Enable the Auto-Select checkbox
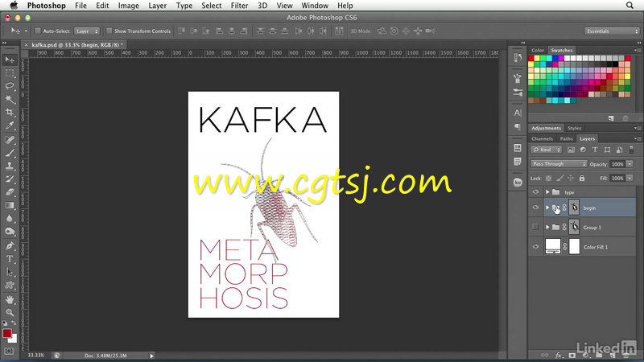This screenshot has width=644, height=362. click(x=38, y=31)
